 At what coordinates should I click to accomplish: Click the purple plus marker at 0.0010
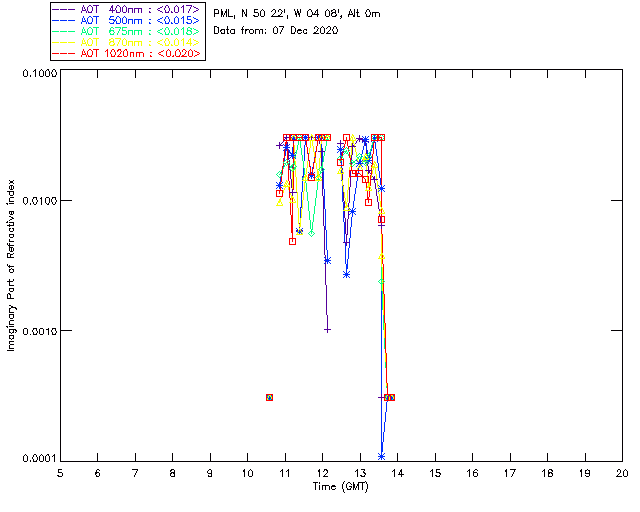click(x=327, y=330)
